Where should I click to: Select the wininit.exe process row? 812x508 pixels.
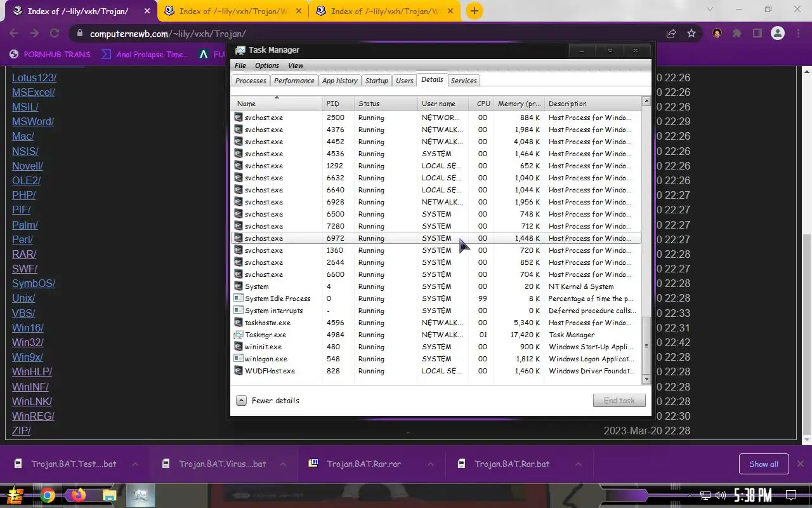tap(436, 347)
